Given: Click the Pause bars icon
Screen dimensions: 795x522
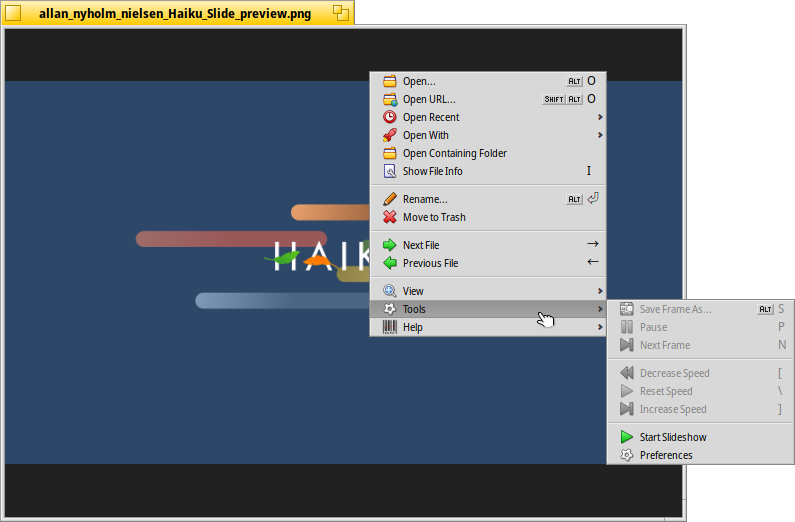Looking at the screenshot, I should click(627, 327).
